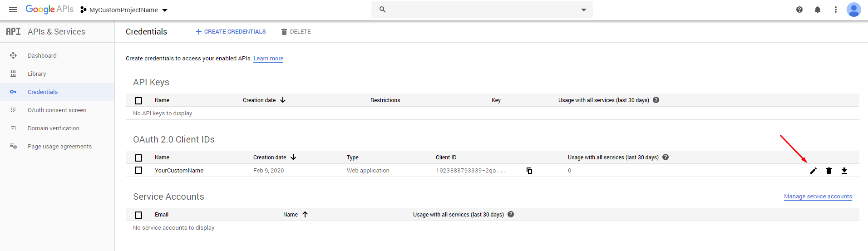Download the YourCustomName client JSON

tap(844, 171)
